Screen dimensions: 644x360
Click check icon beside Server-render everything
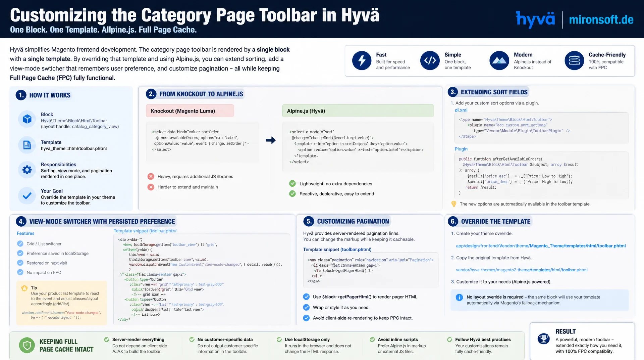point(107,340)
